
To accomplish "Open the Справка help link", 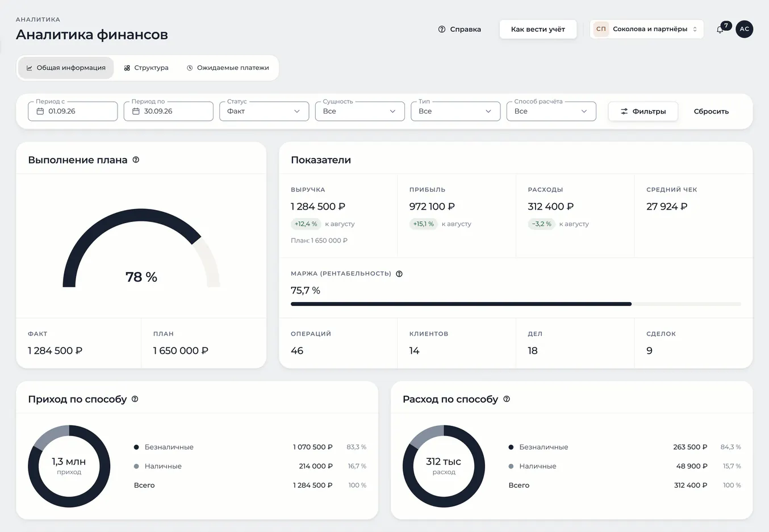I will pos(459,29).
